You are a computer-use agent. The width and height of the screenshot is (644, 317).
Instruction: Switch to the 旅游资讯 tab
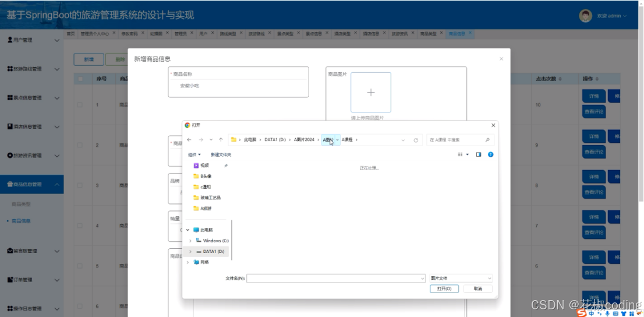pyautogui.click(x=399, y=34)
